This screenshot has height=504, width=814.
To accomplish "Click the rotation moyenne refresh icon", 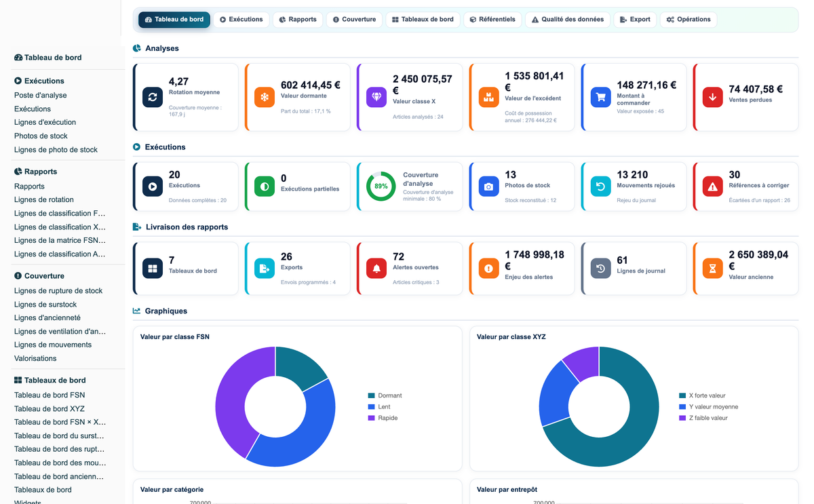I will [x=153, y=97].
